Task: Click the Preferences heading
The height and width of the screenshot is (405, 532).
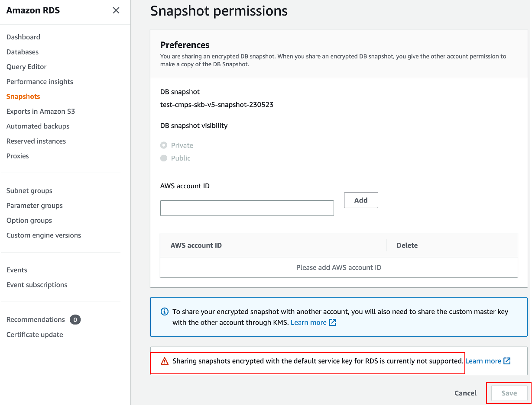Action: 185,45
